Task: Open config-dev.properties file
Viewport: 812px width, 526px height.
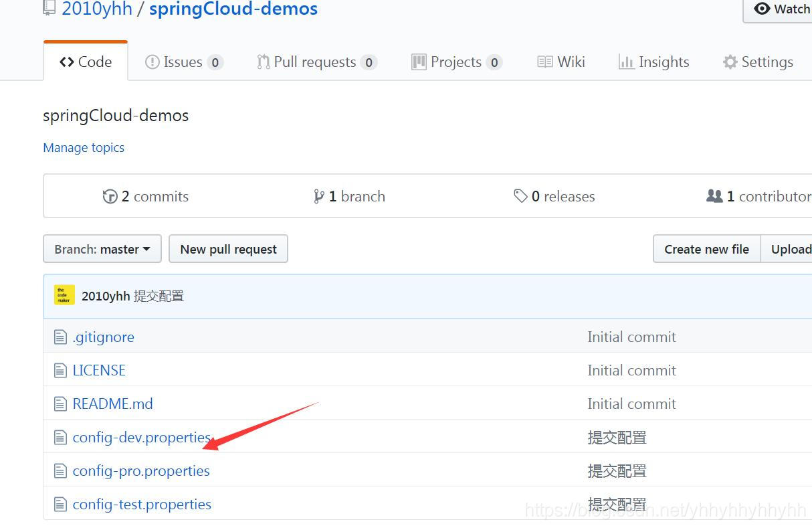Action: point(142,438)
